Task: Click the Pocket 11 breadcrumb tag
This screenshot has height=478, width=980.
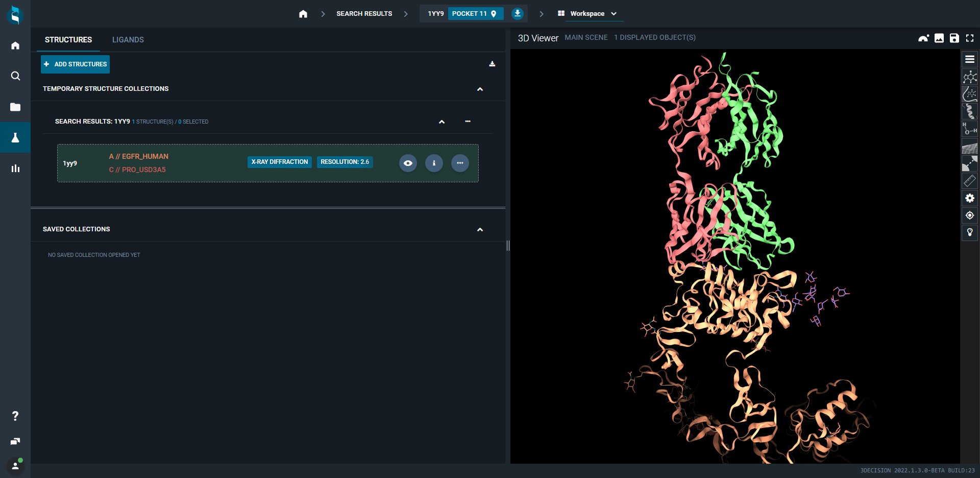Action: point(475,14)
